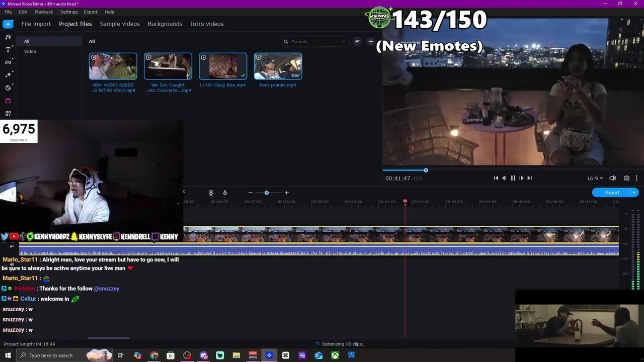Click the microphone voice-over record icon
This screenshot has height=362, width=644.
point(225,193)
